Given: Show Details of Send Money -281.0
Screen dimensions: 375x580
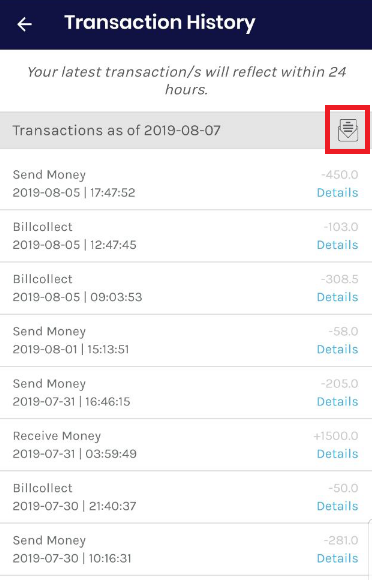Looking at the screenshot, I should coord(337,558).
